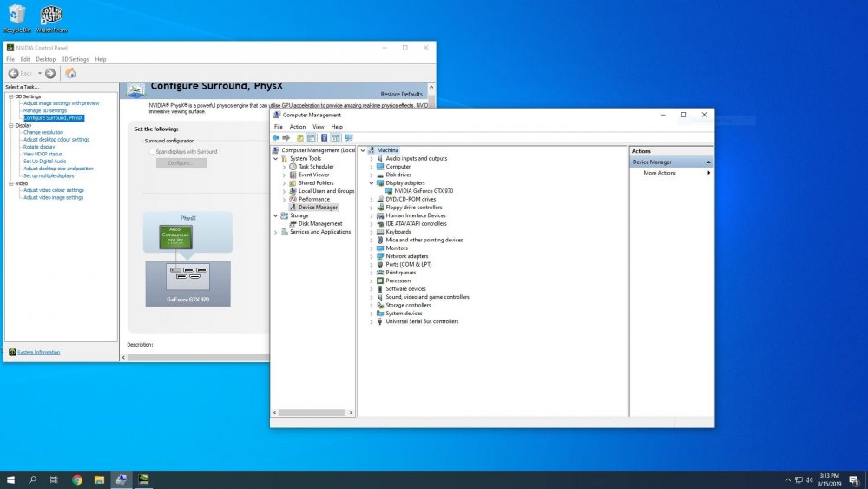Image resolution: width=868 pixels, height=489 pixels.
Task: Click Back arrow in Computer Management toolbar
Action: coord(276,138)
